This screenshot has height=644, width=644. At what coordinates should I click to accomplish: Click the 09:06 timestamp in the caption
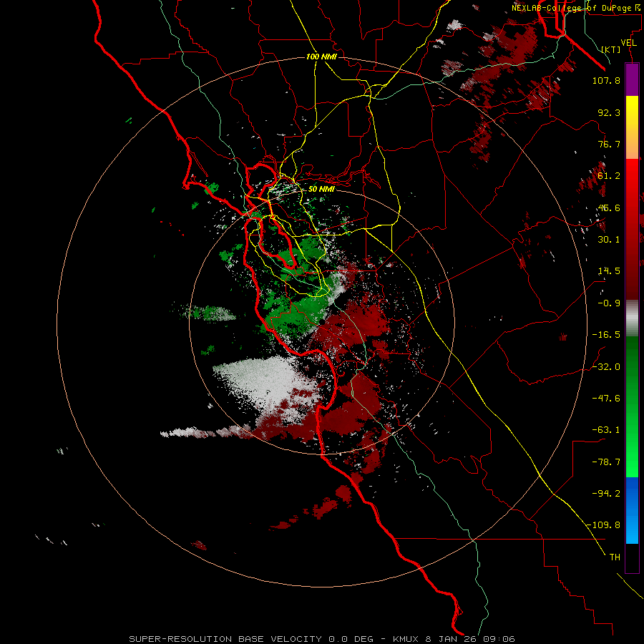[x=499, y=639]
